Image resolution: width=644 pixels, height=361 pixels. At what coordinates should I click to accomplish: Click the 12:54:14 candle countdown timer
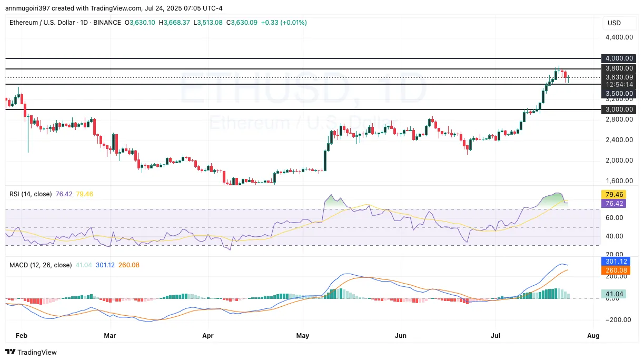(618, 84)
